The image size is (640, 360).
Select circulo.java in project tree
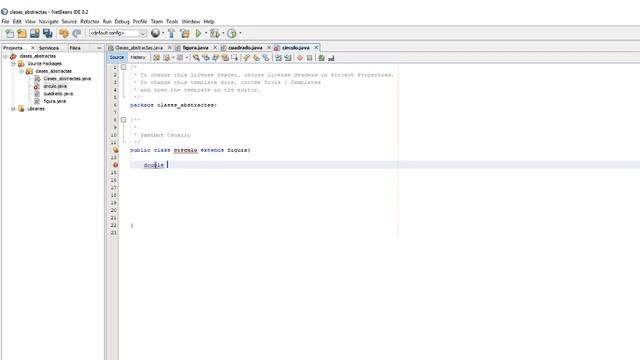[x=55, y=86]
